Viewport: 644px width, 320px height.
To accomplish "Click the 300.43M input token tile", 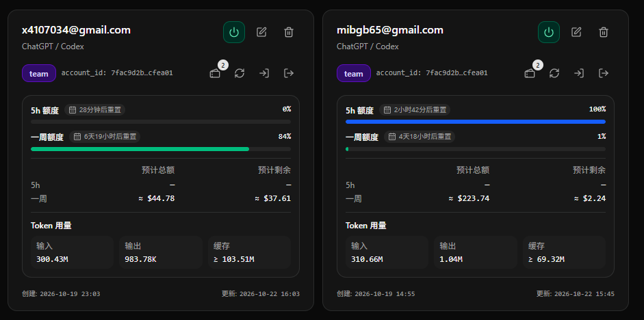I will click(72, 252).
